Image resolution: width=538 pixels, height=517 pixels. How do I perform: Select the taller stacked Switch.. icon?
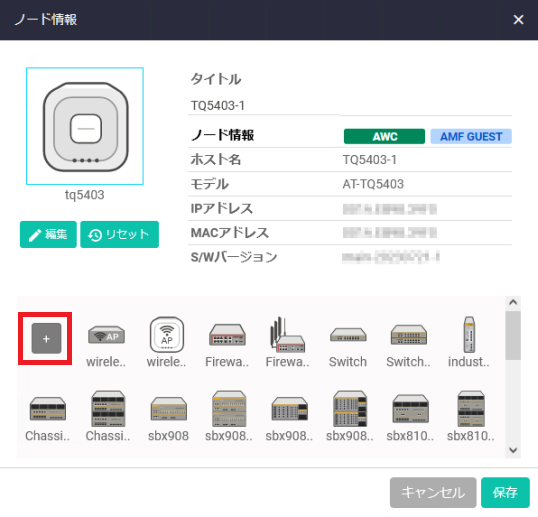(x=409, y=334)
